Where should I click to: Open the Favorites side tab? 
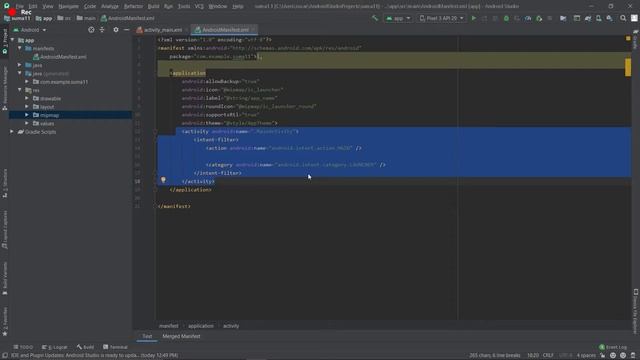4,322
